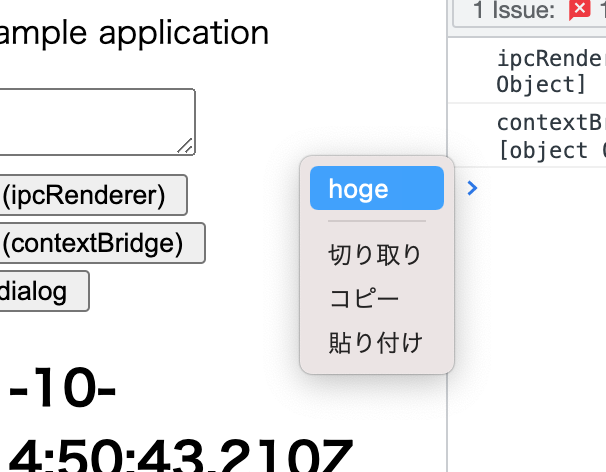The image size is (606, 472).
Task: Click the red issue icon in DevTools
Action: [x=578, y=11]
